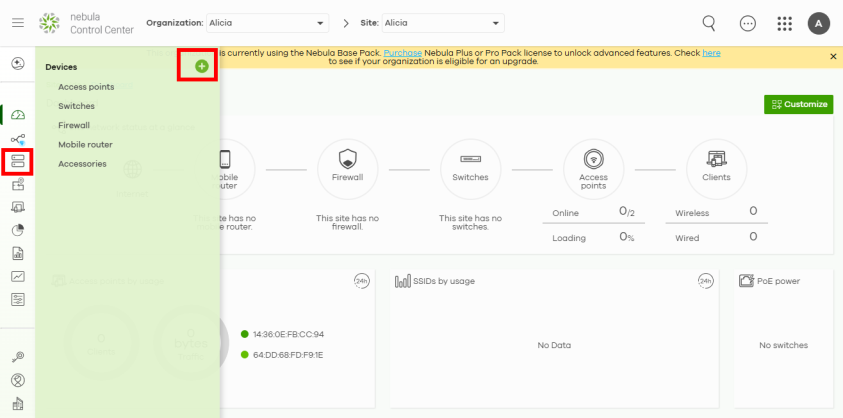Select Switches in Devices menu
This screenshot has width=843, height=418.
(76, 106)
